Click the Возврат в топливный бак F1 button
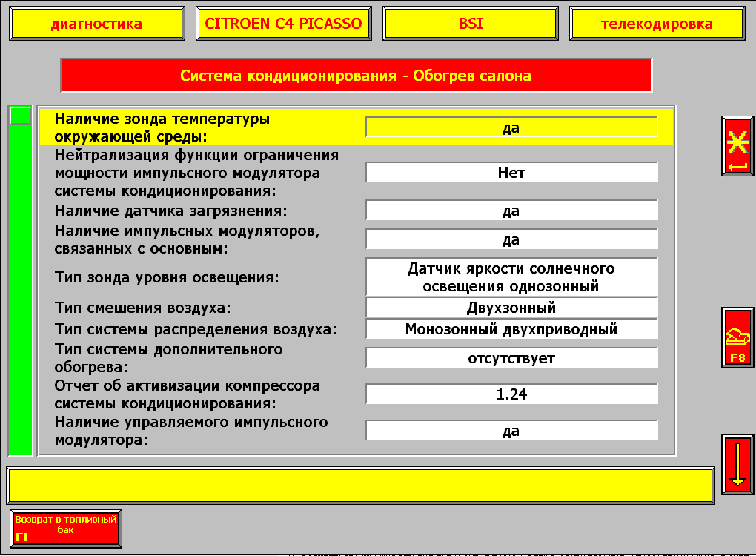756x556 pixels. 66,528
